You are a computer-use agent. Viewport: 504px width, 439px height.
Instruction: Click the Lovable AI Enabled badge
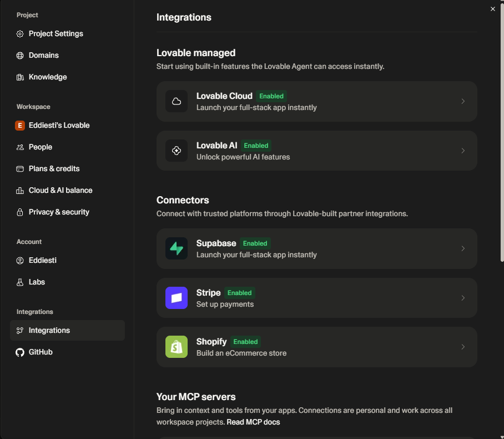coord(256,146)
